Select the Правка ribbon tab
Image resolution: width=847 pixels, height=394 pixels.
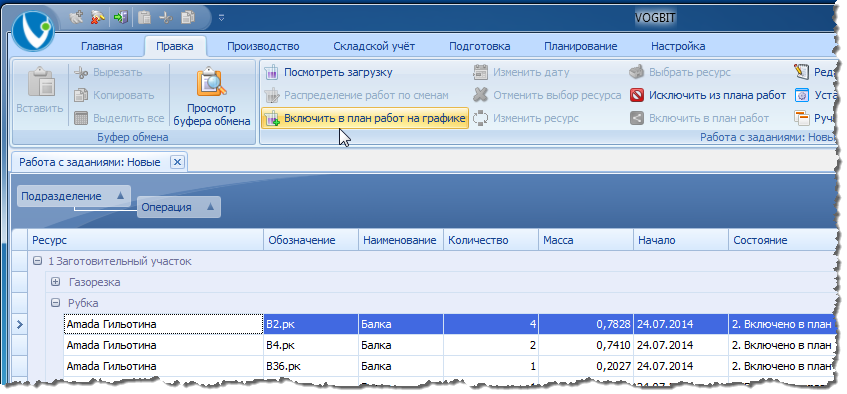pyautogui.click(x=175, y=46)
